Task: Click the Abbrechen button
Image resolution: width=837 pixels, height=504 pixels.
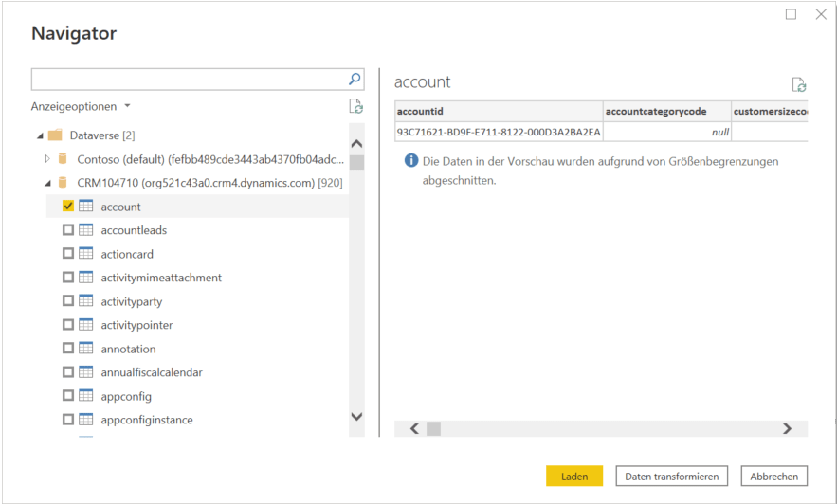Action: pyautogui.click(x=774, y=477)
